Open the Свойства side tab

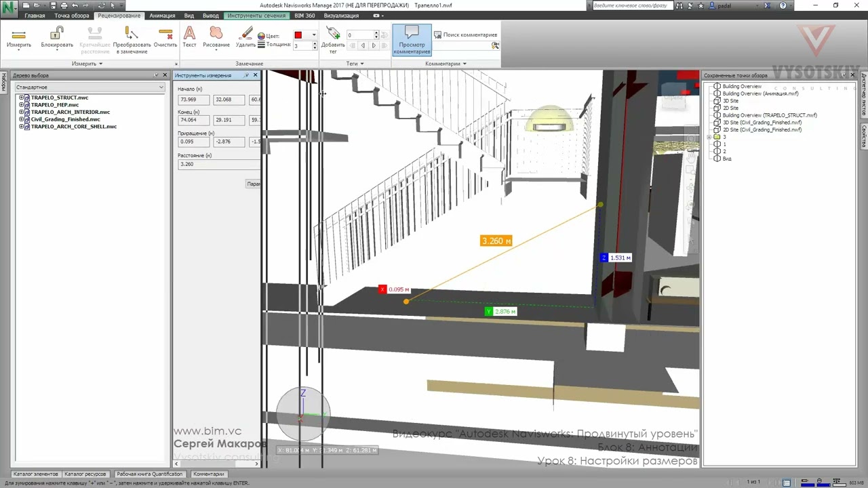click(x=864, y=137)
